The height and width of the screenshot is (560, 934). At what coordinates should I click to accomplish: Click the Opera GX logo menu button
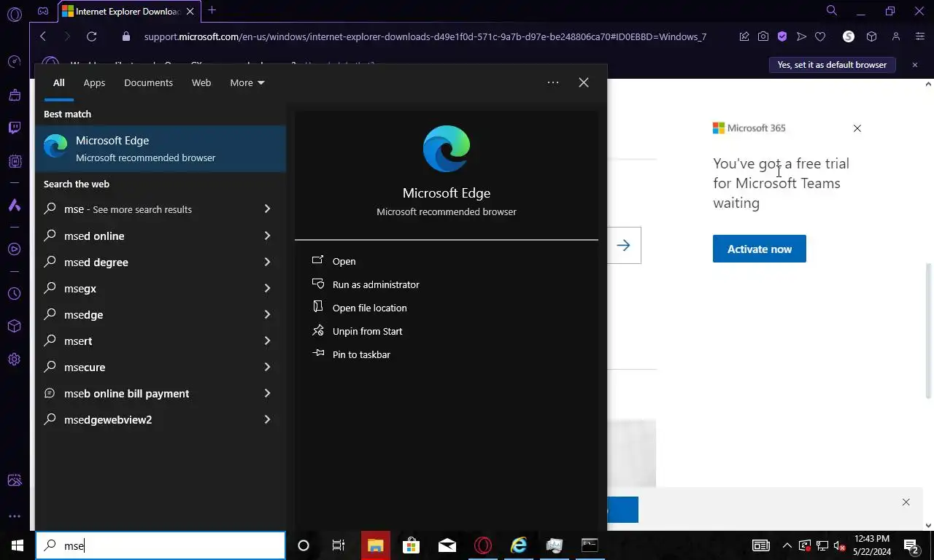coord(14,14)
